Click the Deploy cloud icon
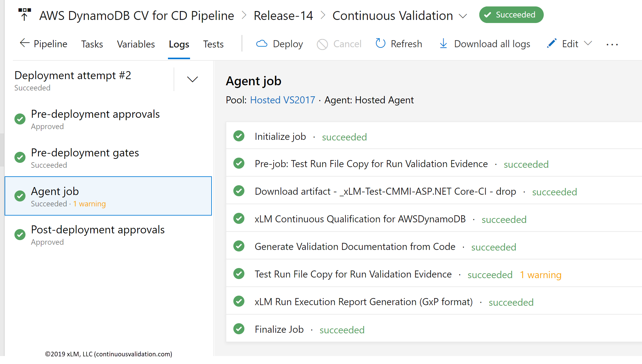 click(262, 44)
